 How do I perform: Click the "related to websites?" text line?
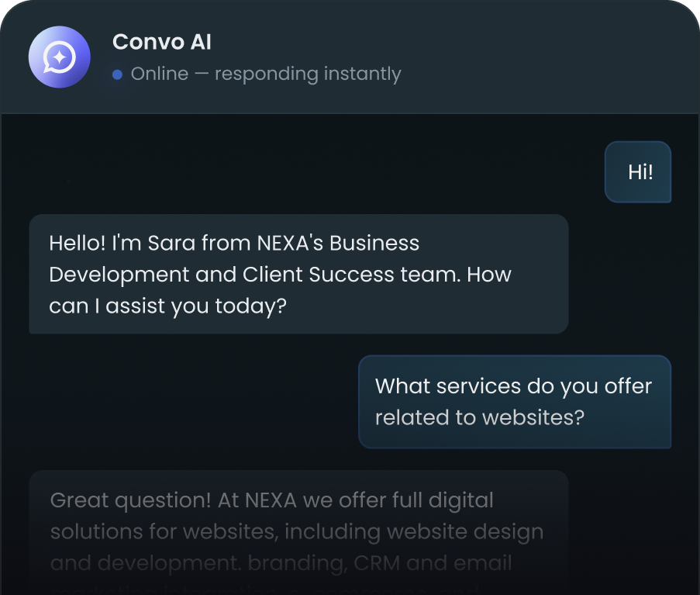(479, 417)
